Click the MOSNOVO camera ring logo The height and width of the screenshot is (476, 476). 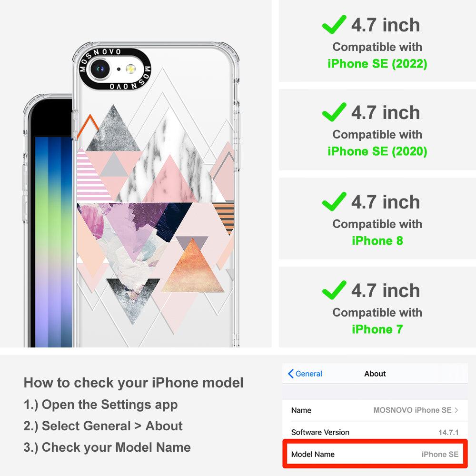115,69
